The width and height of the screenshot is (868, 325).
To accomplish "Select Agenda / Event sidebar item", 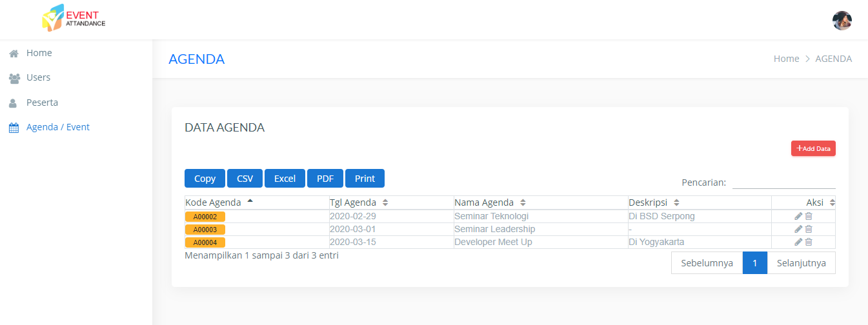I will pos(57,127).
